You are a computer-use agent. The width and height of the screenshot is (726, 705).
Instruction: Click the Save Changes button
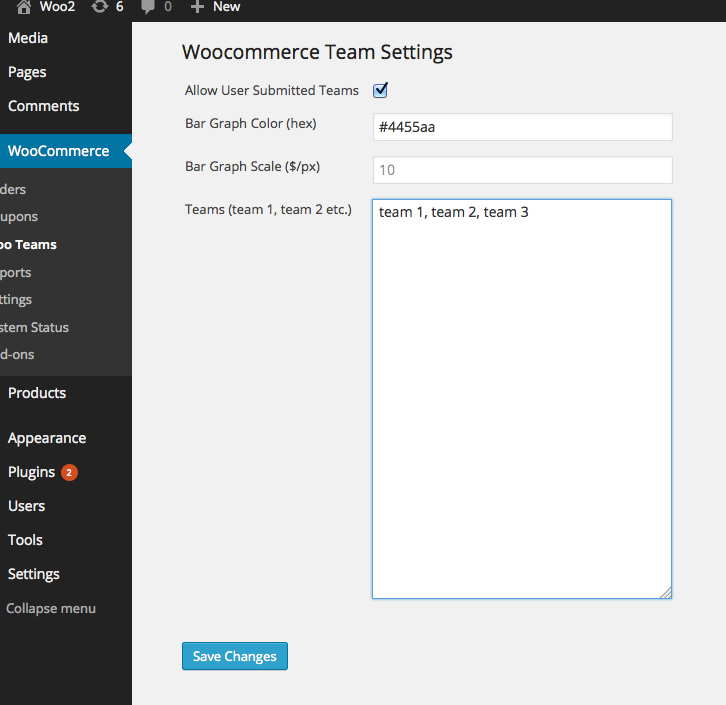pyautogui.click(x=234, y=656)
